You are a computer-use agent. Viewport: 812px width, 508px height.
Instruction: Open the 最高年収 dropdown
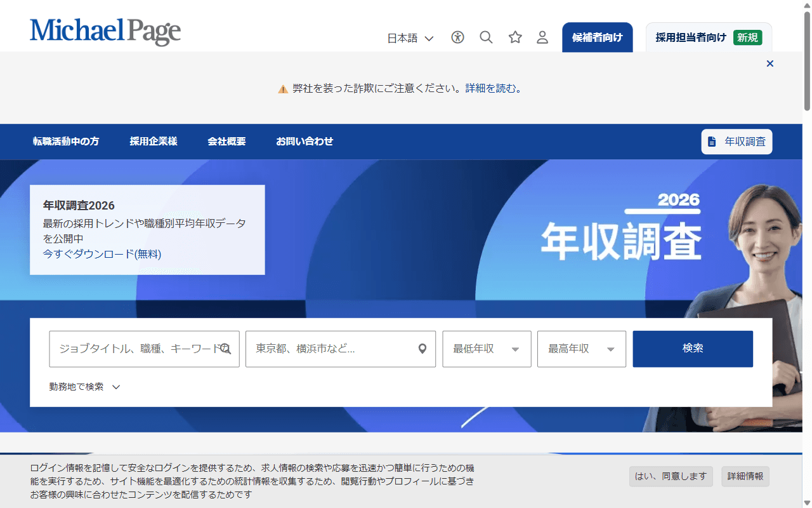click(582, 349)
